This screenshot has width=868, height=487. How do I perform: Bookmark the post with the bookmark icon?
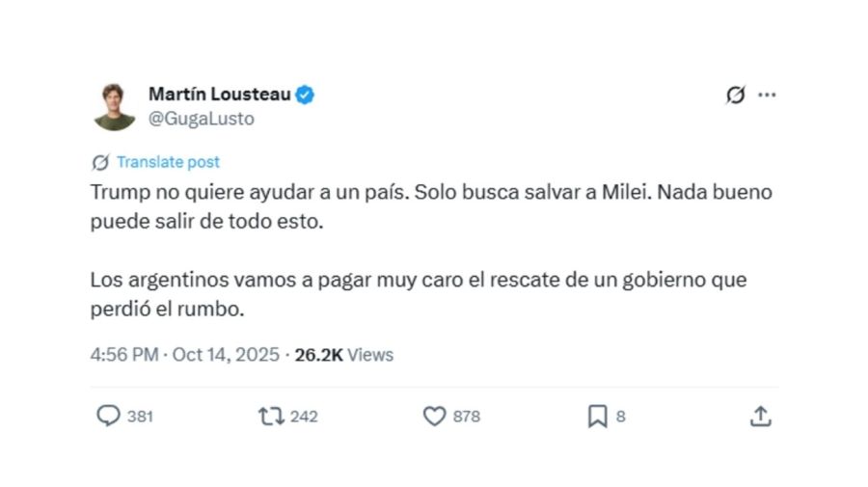(597, 416)
